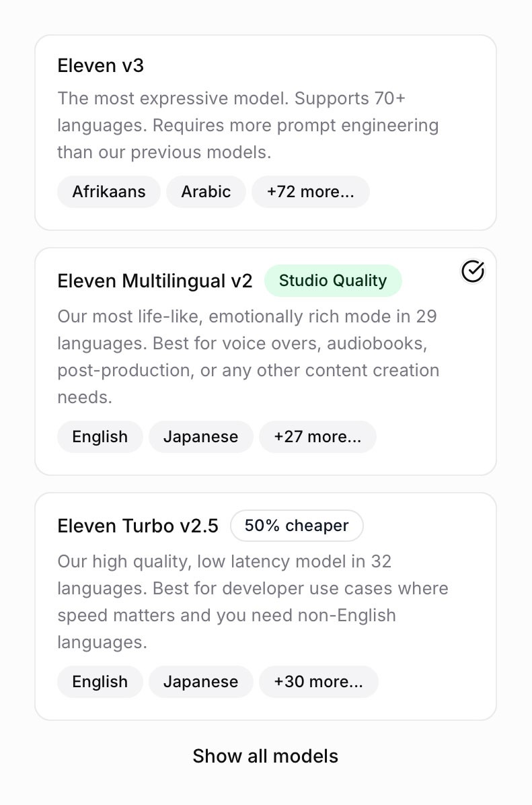Click Japanese chip under Eleven Multilingual v2
Image resolution: width=532 pixels, height=805 pixels.
pos(200,437)
